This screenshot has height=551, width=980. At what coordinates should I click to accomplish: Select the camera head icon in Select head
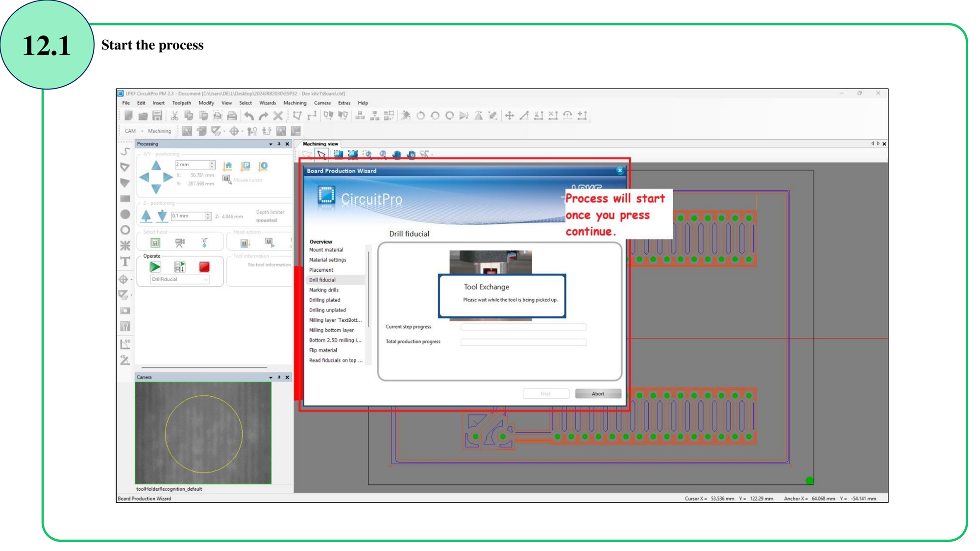click(x=180, y=242)
